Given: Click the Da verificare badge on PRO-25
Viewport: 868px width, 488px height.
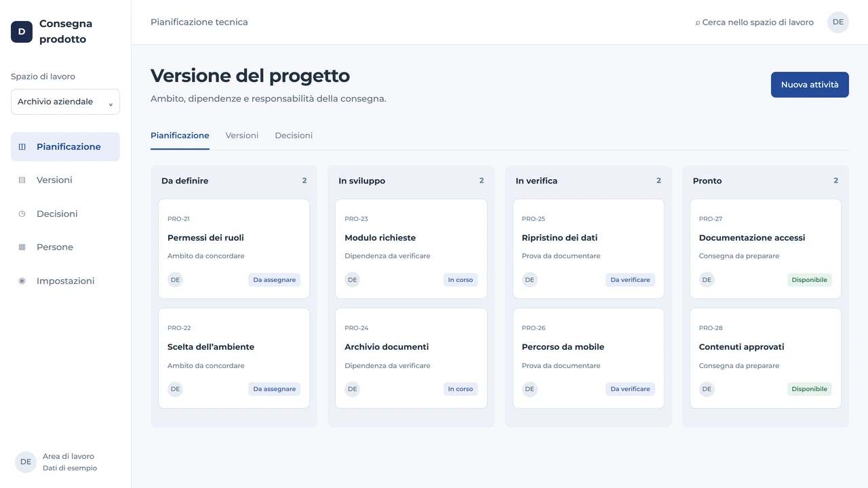Looking at the screenshot, I should pyautogui.click(x=630, y=280).
